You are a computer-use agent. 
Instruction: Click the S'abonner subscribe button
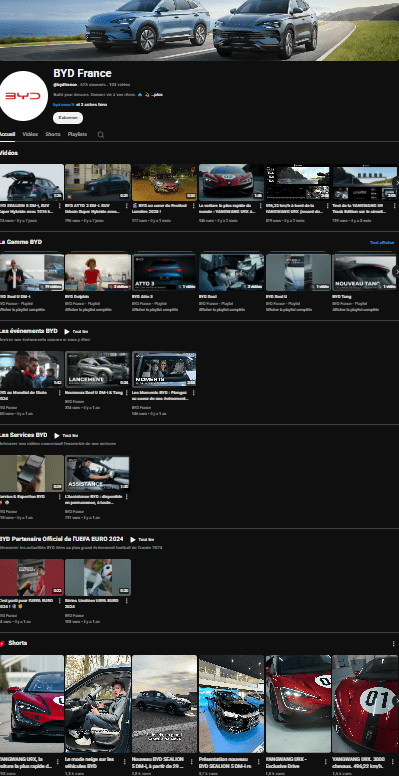[68, 118]
